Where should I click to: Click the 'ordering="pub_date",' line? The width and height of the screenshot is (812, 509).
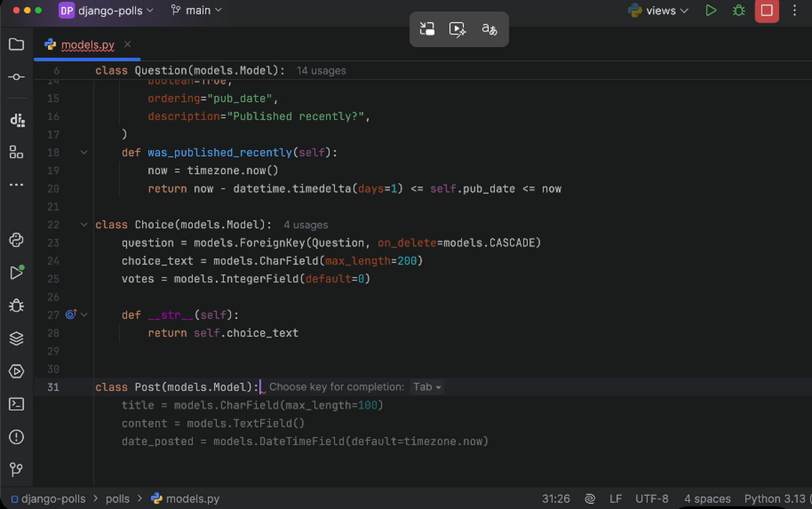pos(213,99)
